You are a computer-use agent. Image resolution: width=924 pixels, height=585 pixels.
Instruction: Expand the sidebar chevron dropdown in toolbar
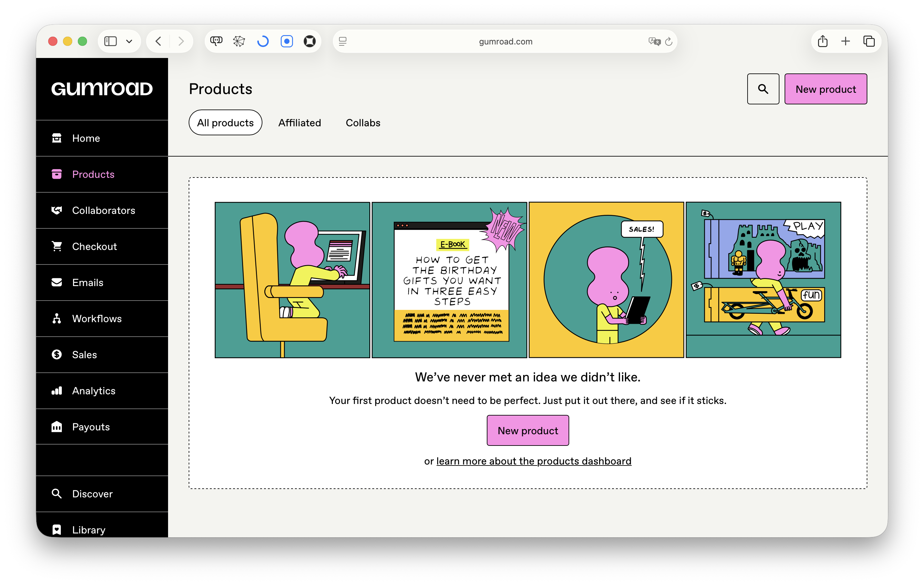tap(129, 41)
